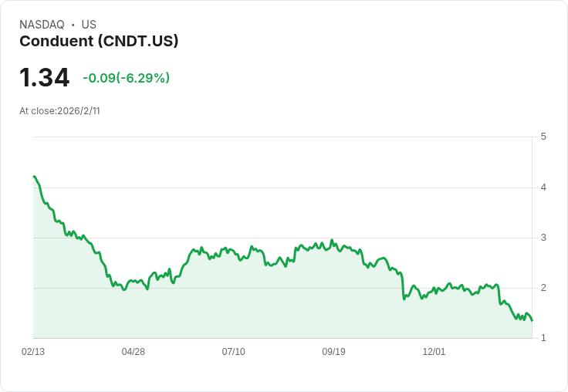Click the dot separator between NASDAQ and US

click(x=73, y=25)
